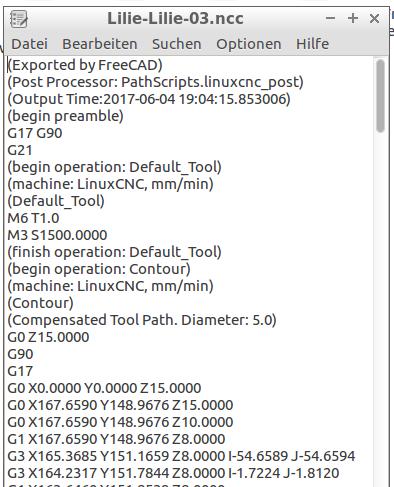The width and height of the screenshot is (394, 487).
Task: Open the Suchen menu
Action: click(177, 44)
